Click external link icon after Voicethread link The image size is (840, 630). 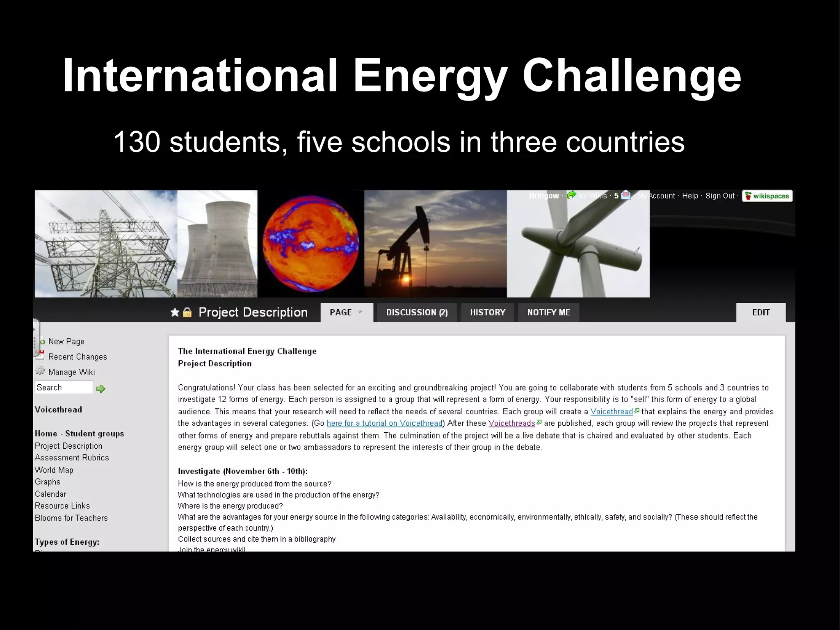637,411
